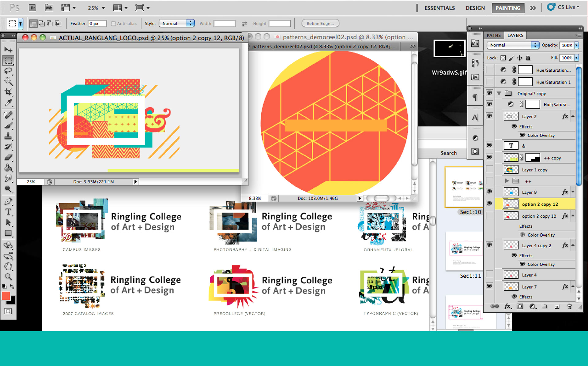Click into the Feather input field
The width and height of the screenshot is (588, 366).
point(97,24)
